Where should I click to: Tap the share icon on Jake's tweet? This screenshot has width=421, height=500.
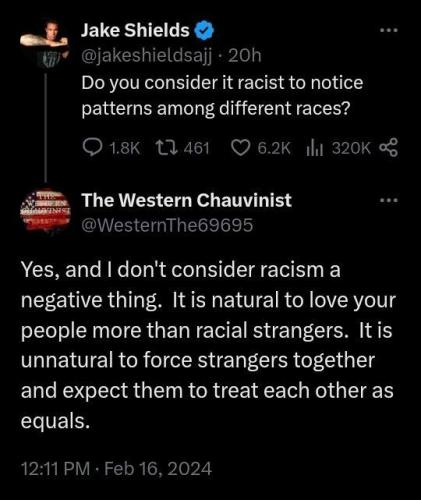click(389, 148)
